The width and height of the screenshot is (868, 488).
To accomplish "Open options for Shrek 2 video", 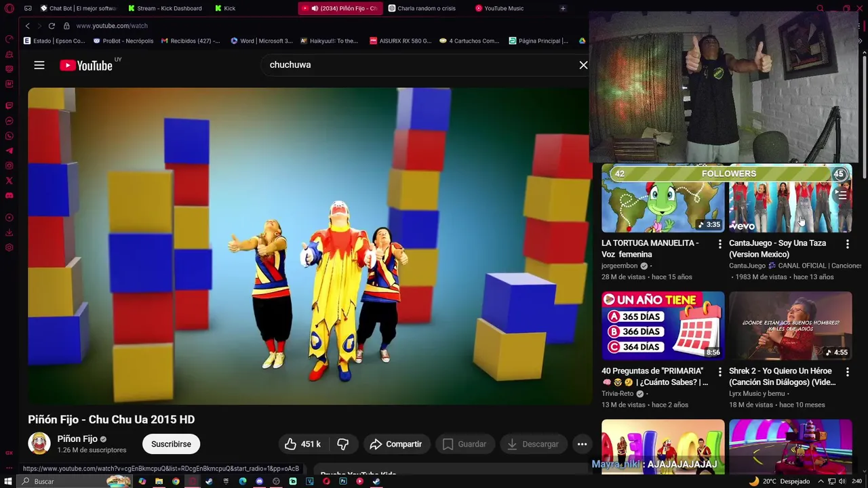I will pyautogui.click(x=847, y=372).
